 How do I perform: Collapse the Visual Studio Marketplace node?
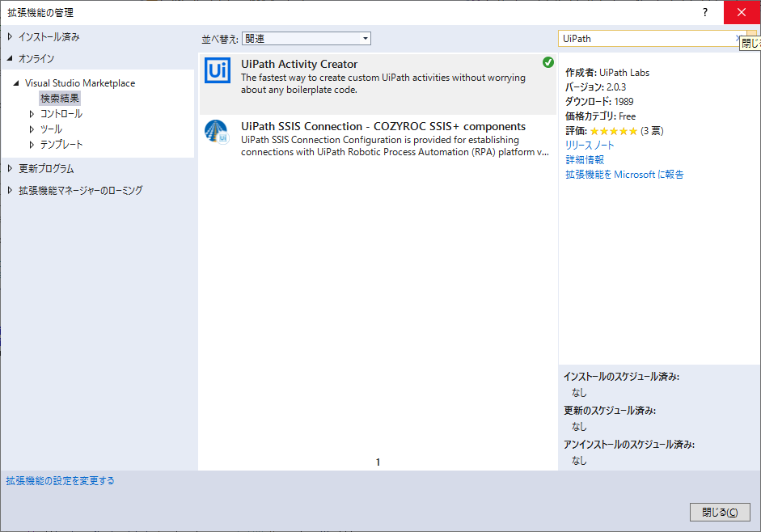click(16, 83)
